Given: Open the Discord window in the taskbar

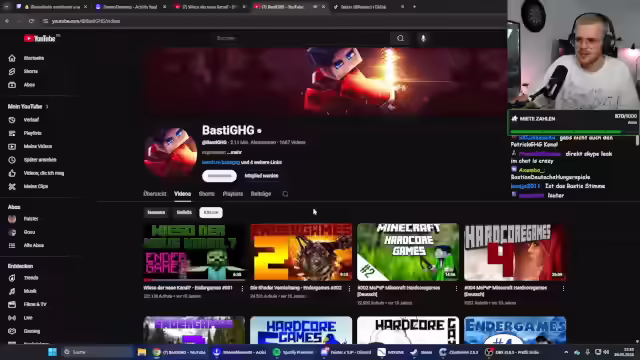Looking at the screenshot, I should pyautogui.click(x=347, y=352).
